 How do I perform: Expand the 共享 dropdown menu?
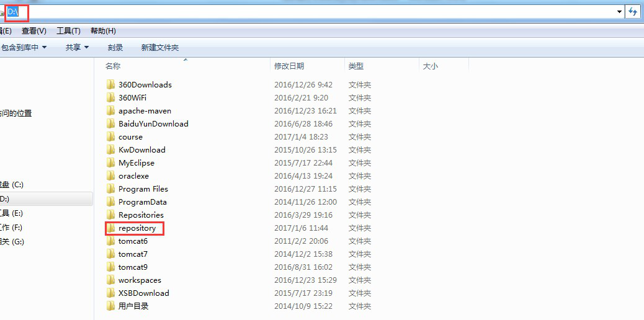[77, 48]
